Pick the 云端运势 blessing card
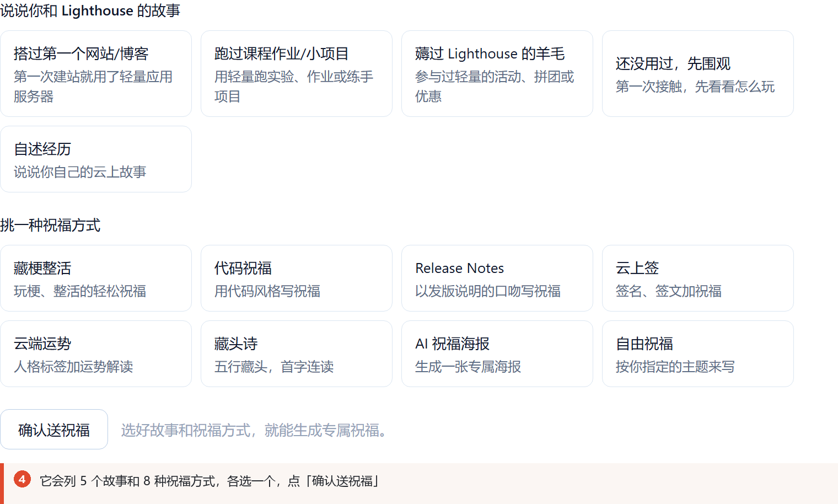The image size is (838, 504). click(96, 354)
